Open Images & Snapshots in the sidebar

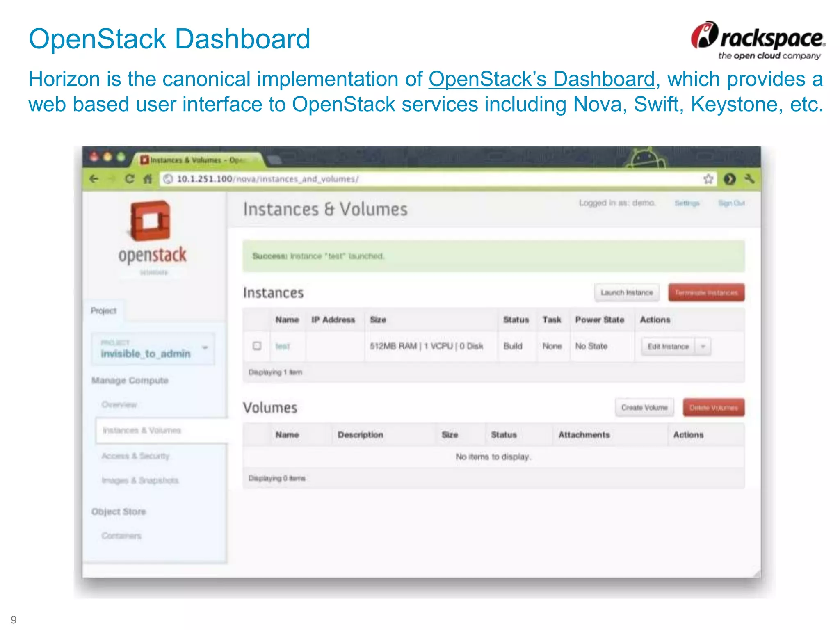click(140, 480)
